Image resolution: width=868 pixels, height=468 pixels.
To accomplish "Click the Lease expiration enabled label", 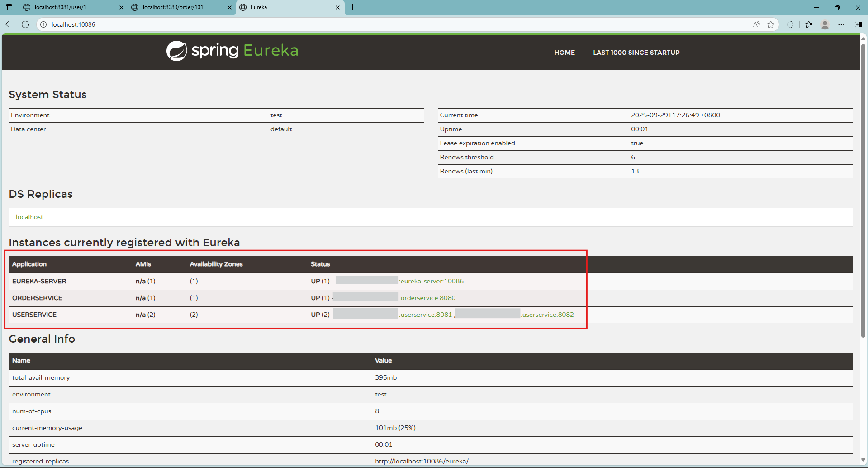I will (x=477, y=143).
